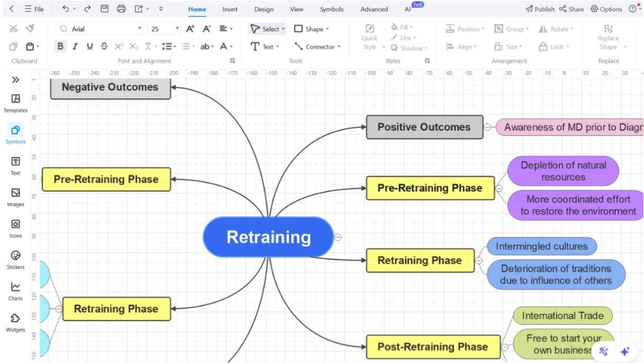644x363 pixels.
Task: Click the Paste clipboard icon
Action: (x=30, y=46)
